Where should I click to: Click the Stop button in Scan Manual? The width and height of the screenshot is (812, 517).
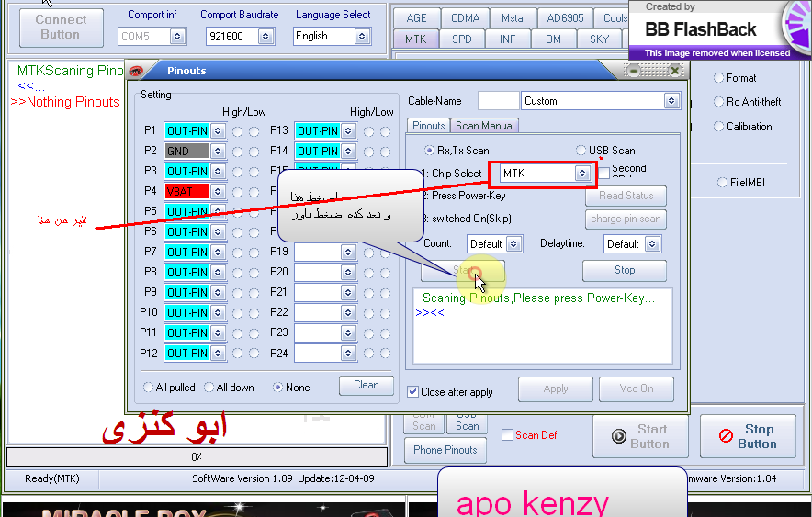click(625, 270)
